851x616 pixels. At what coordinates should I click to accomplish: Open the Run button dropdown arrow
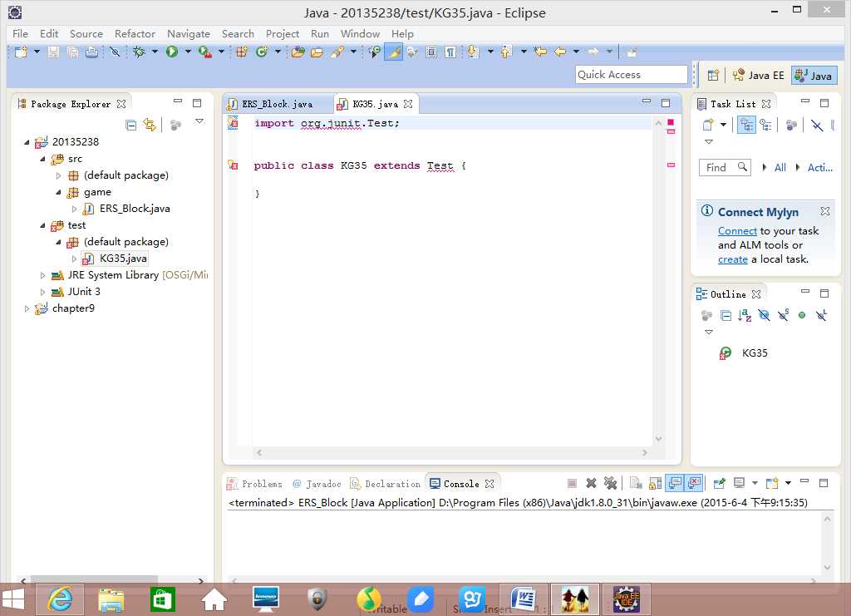pyautogui.click(x=188, y=52)
